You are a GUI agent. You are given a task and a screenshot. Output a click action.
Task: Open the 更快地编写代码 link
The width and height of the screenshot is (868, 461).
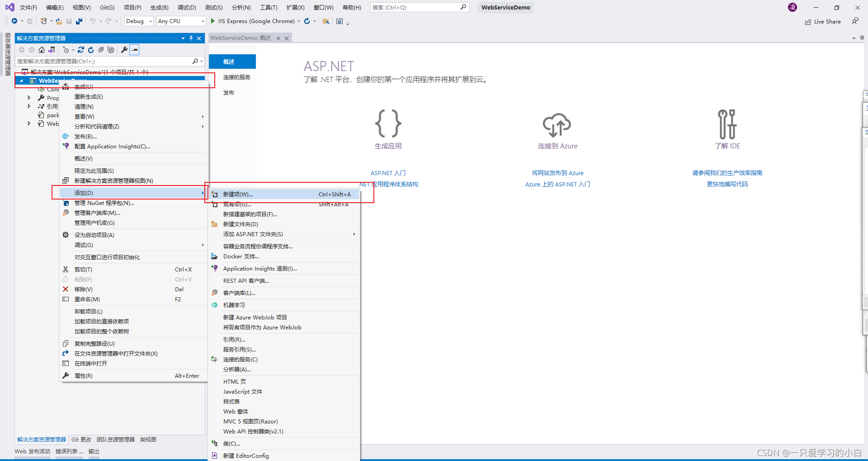727,184
